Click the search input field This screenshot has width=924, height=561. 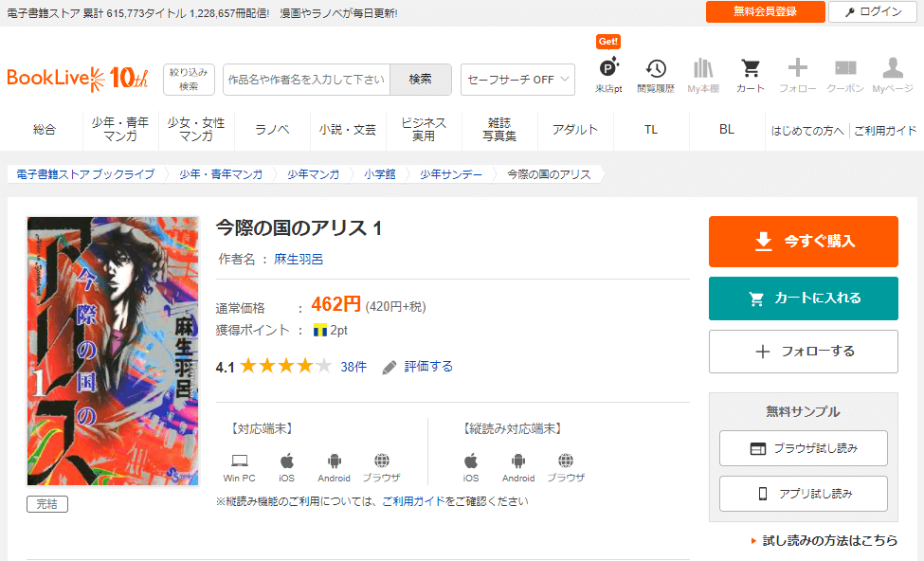tap(306, 80)
